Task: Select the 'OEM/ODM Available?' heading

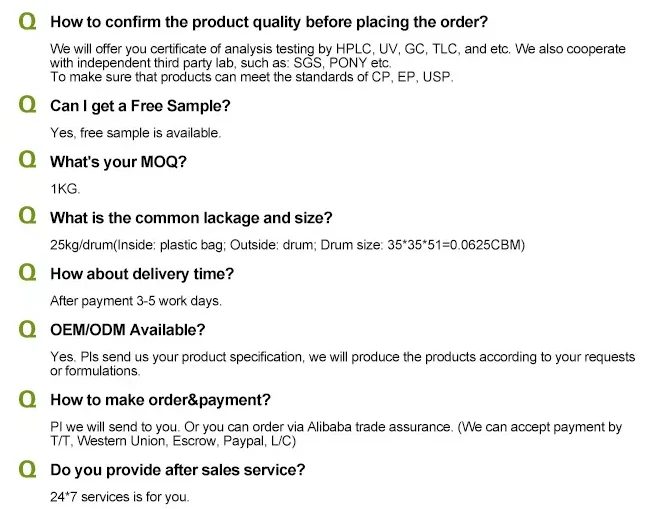Action: [x=127, y=330]
